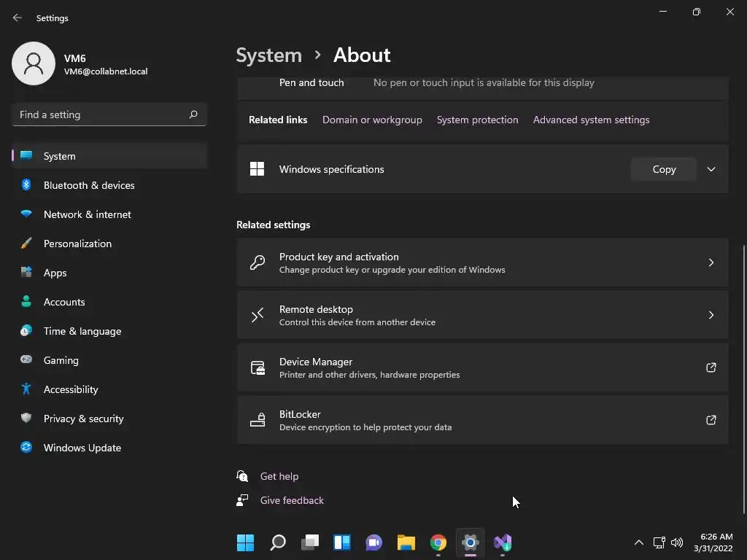Image resolution: width=747 pixels, height=560 pixels.
Task: Click the Device Manager icon
Action: tap(258, 367)
